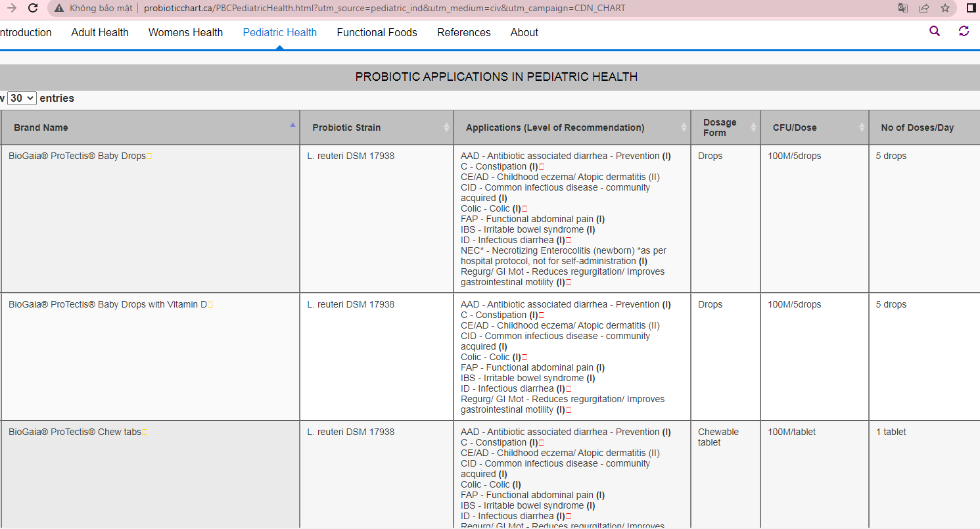Click L. reuteri strain in Baby Drops row
980x529 pixels.
click(351, 156)
